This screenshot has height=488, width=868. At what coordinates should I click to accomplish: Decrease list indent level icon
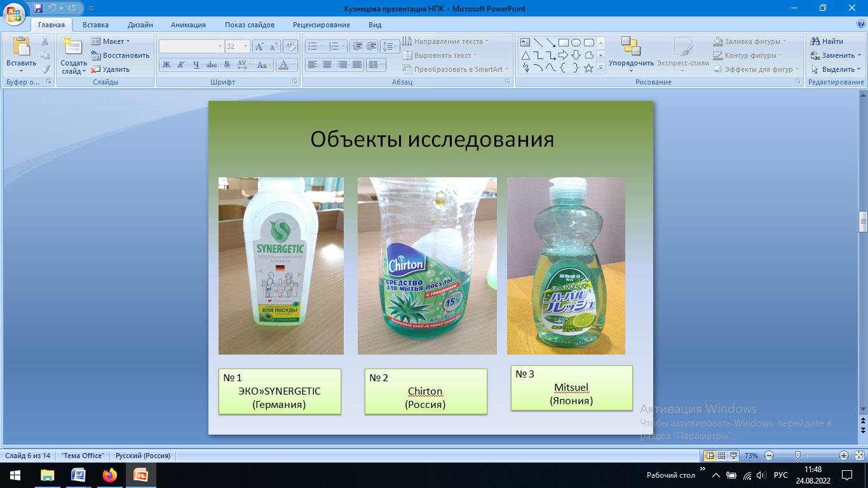[x=356, y=46]
